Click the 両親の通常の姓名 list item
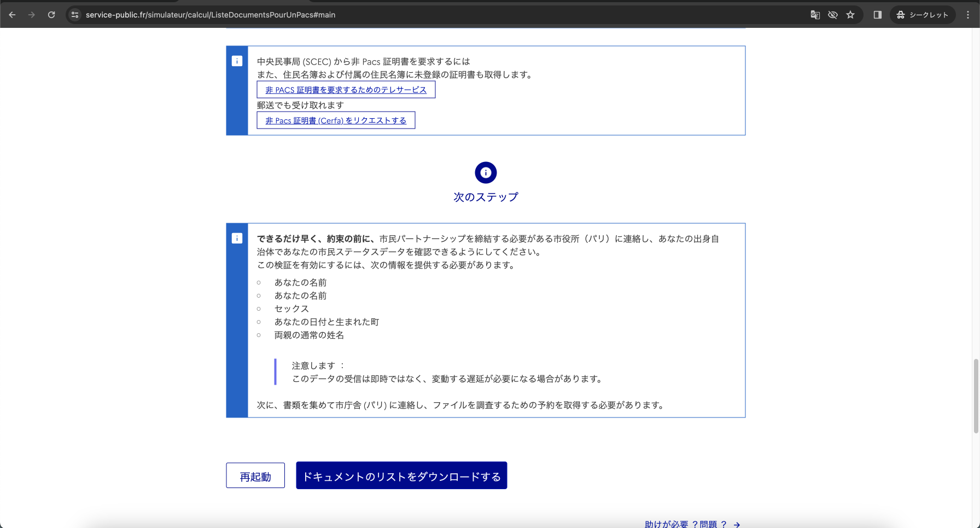980x528 pixels. [309, 335]
